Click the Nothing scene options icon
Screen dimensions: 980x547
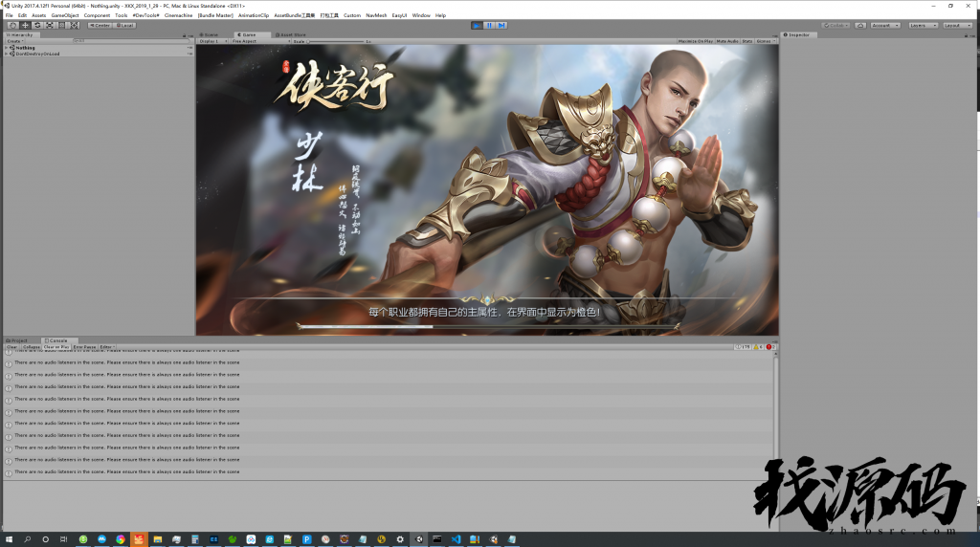click(x=190, y=48)
